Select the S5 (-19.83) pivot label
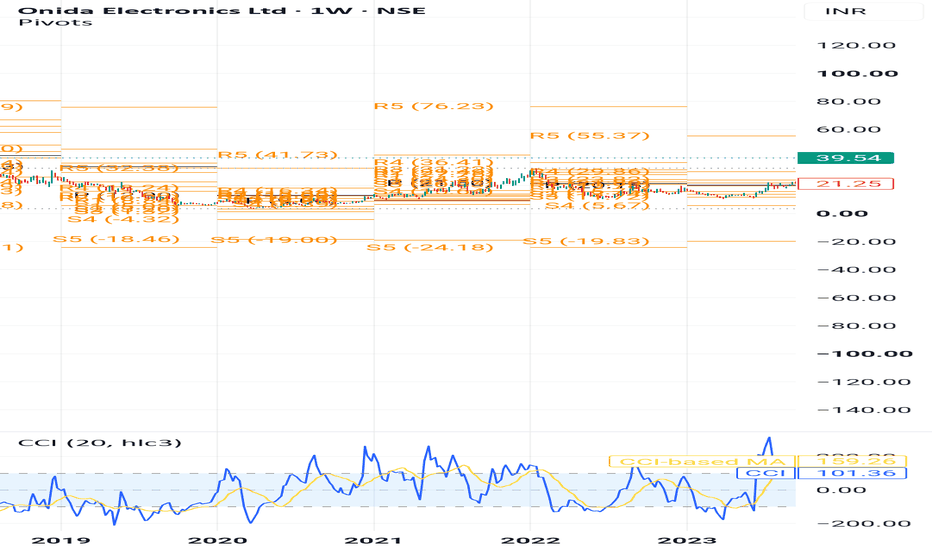Viewport: 932px width, 550px height. 586,241
